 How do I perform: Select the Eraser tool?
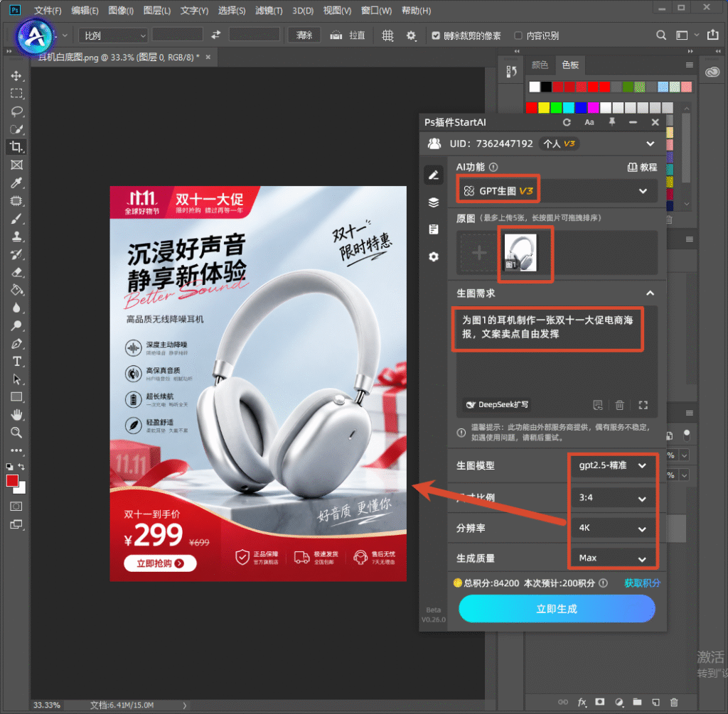[x=16, y=272]
